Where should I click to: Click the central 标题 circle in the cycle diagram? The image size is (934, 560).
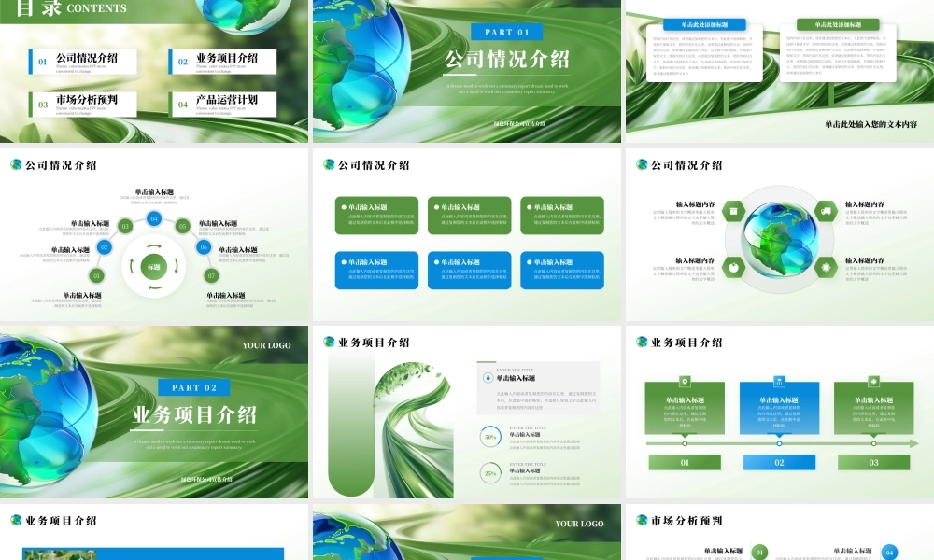point(154,267)
